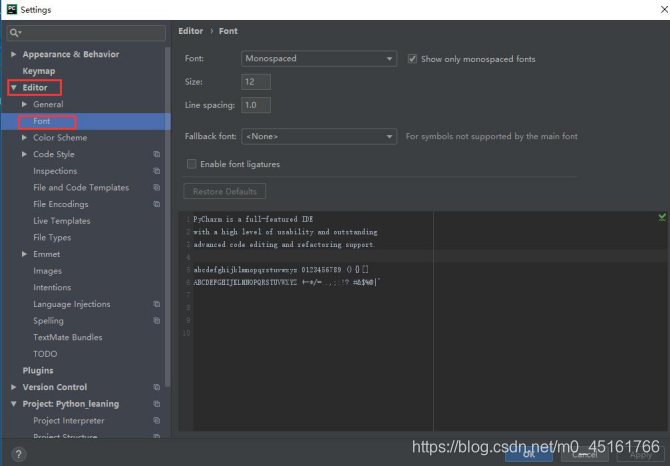Click project-level icon beside Project Interpreter

pos(157,420)
